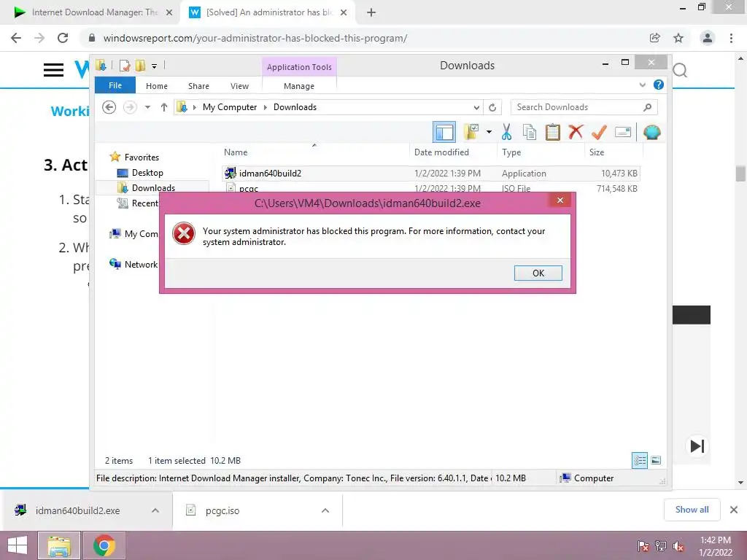Click the video skip next button on page
Image resolution: width=747 pixels, height=560 pixels.
tap(697, 446)
